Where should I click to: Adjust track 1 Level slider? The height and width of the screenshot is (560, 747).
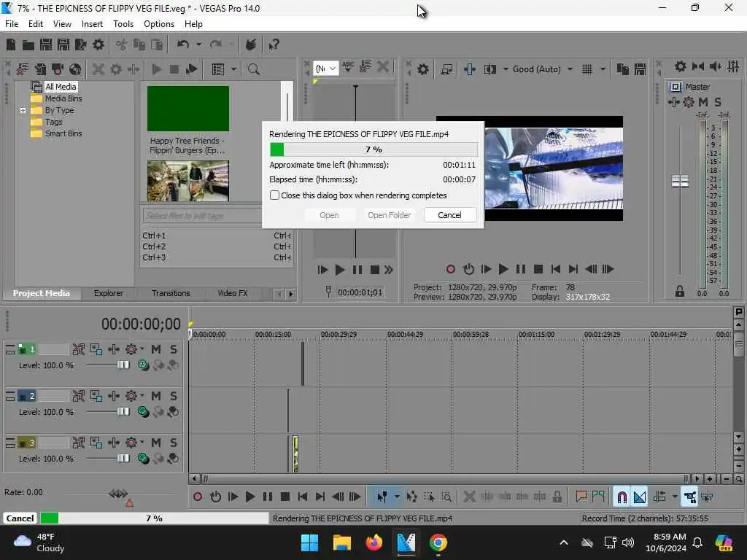123,365
